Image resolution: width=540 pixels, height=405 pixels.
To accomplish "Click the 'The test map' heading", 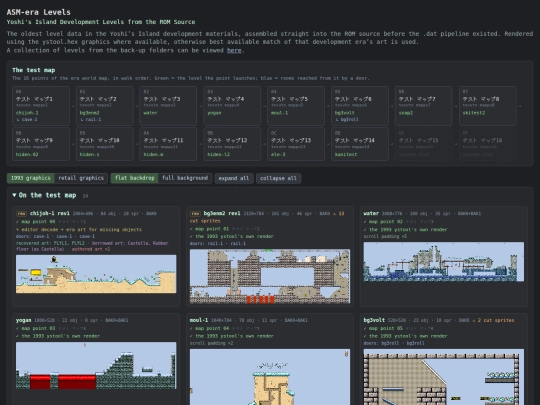I will pyautogui.click(x=34, y=70).
